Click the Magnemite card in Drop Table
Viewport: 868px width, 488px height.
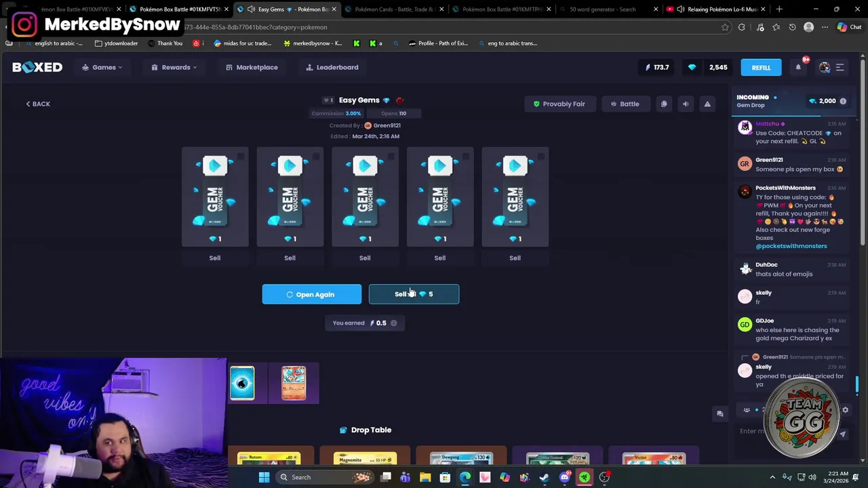pos(365,459)
